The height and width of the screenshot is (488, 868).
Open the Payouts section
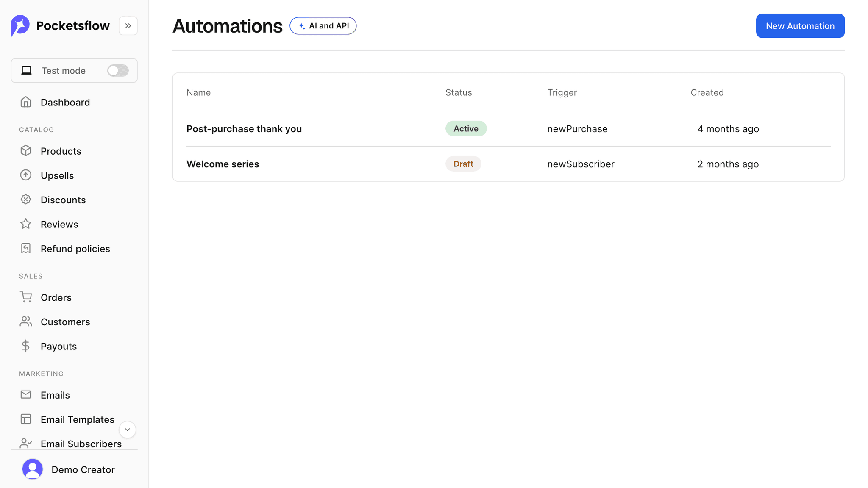[58, 346]
